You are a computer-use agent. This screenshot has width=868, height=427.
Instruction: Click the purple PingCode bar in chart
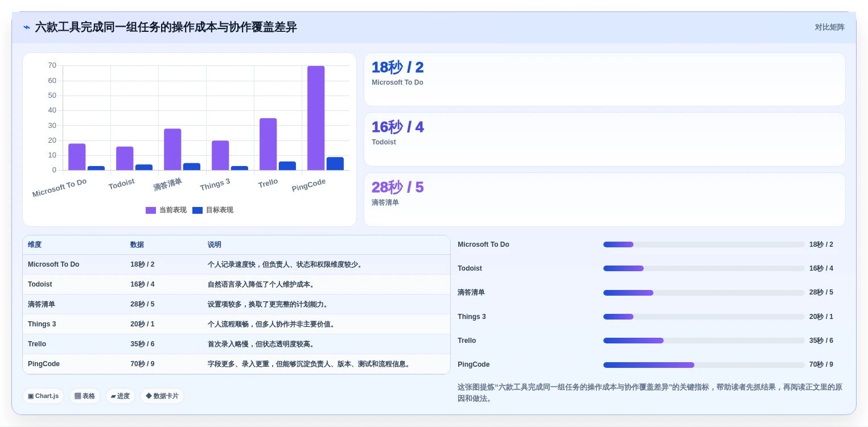(x=316, y=118)
